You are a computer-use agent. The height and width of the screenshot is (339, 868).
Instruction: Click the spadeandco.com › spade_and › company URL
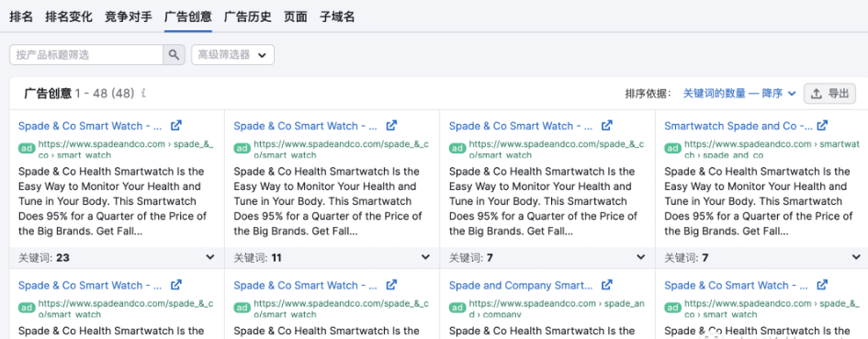tap(557, 309)
